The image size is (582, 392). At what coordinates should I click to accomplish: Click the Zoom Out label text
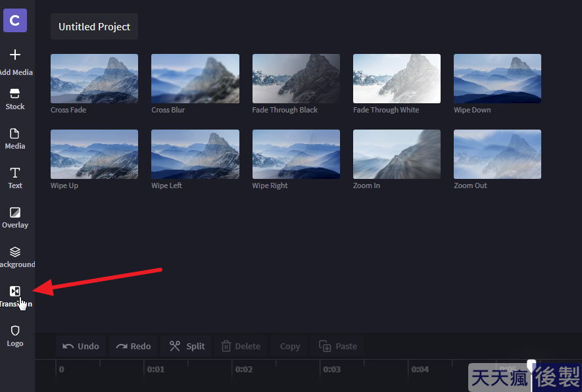(x=470, y=185)
